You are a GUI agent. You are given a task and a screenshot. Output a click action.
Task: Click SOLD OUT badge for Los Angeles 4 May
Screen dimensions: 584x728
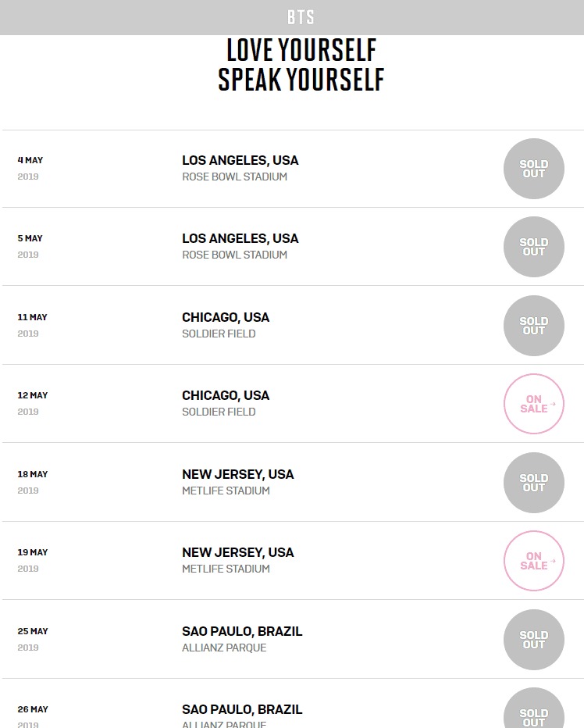pyautogui.click(x=534, y=169)
